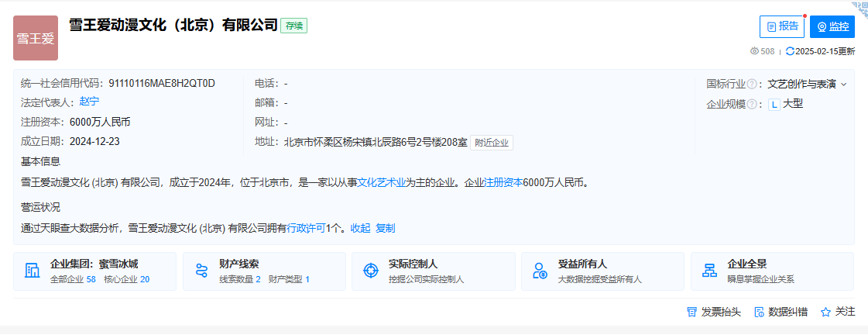This screenshot has height=335, width=868.
Task: Click company title 雪王爱动漫文化（北京）有限公司
Action: click(x=173, y=25)
